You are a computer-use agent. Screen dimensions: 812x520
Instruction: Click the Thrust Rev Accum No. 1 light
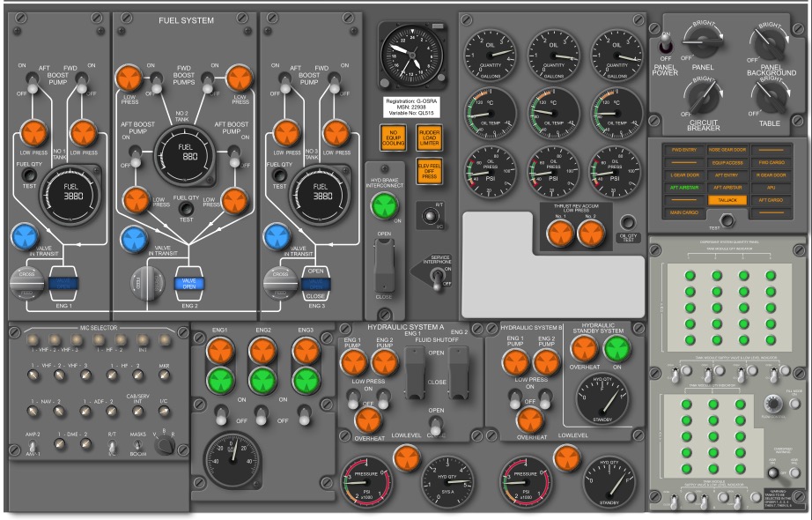(x=555, y=208)
